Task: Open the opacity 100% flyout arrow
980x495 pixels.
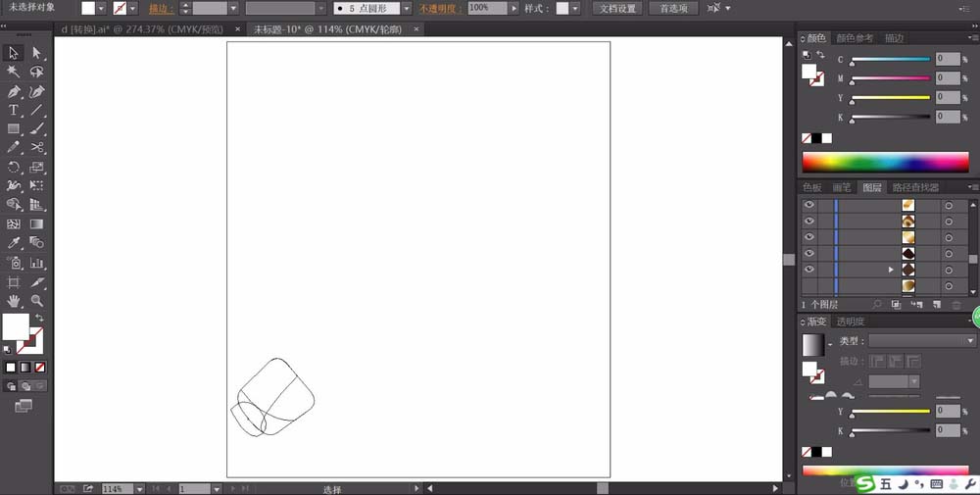Action: (x=514, y=8)
